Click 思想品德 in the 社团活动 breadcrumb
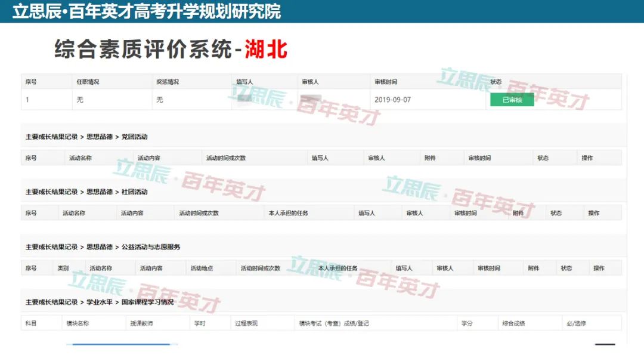Screen dimensions: 644x358 tap(100, 192)
